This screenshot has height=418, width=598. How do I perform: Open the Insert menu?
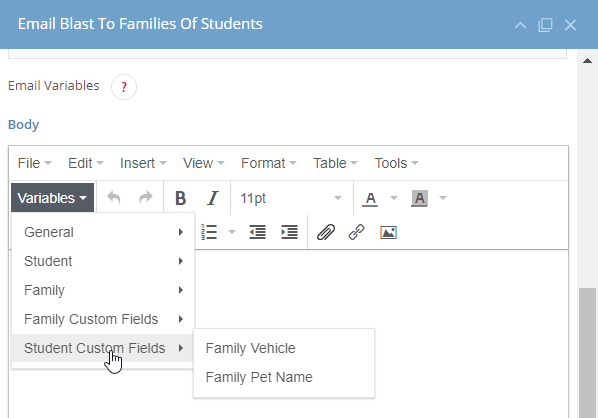click(143, 163)
